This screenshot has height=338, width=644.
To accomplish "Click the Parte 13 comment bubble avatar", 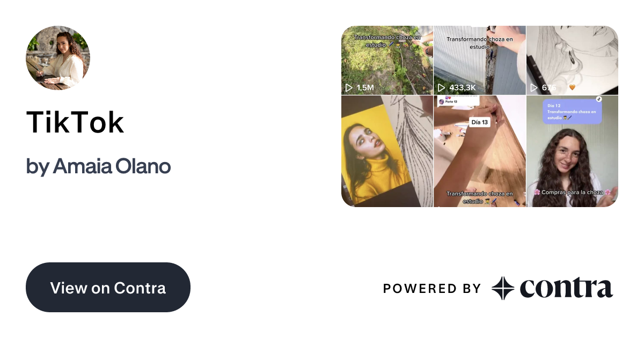I will 442,101.
